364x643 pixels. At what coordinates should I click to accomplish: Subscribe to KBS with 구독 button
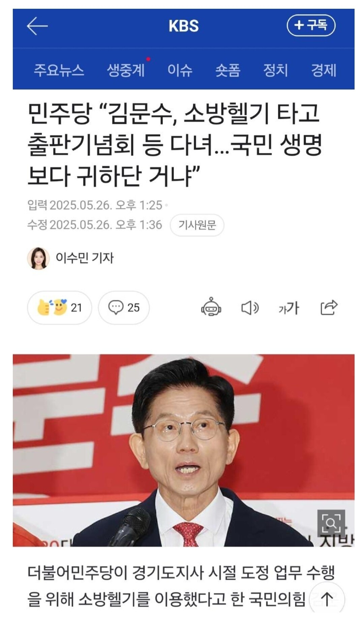311,25
